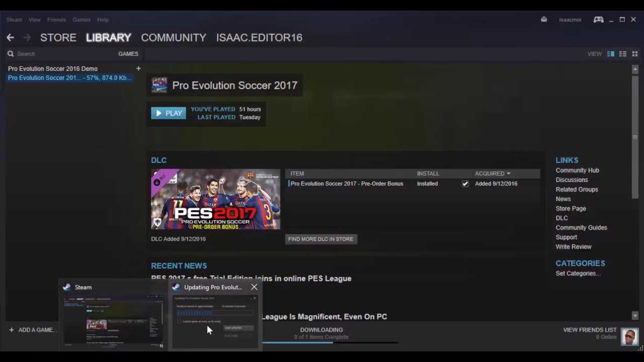Click the PES 2017 game icon
Image resolution: width=644 pixels, height=362 pixels.
click(159, 85)
